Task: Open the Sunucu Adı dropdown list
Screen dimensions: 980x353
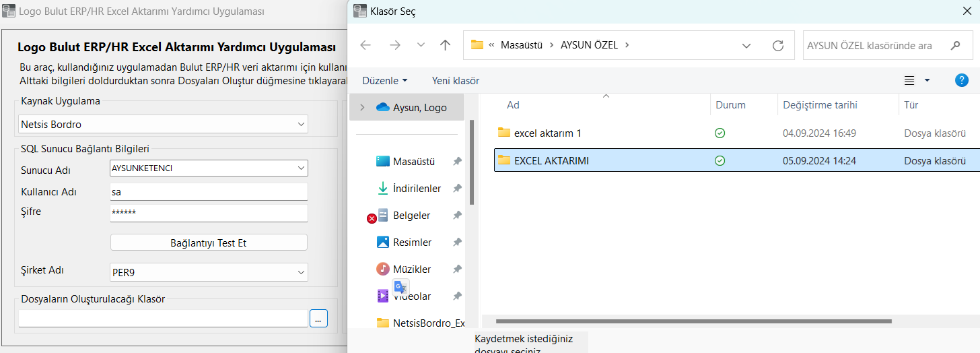Action: (x=300, y=168)
